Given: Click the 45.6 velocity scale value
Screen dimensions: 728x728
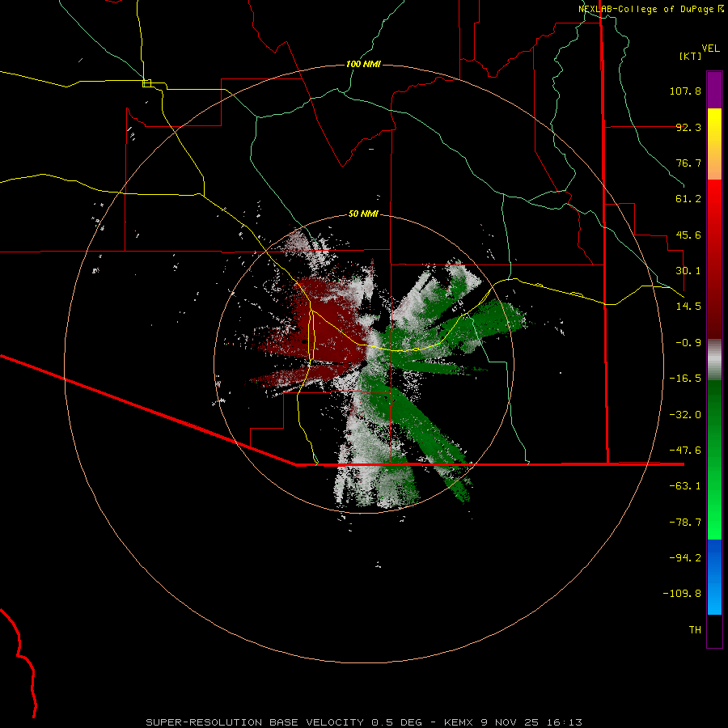Looking at the screenshot, I should (x=688, y=235).
